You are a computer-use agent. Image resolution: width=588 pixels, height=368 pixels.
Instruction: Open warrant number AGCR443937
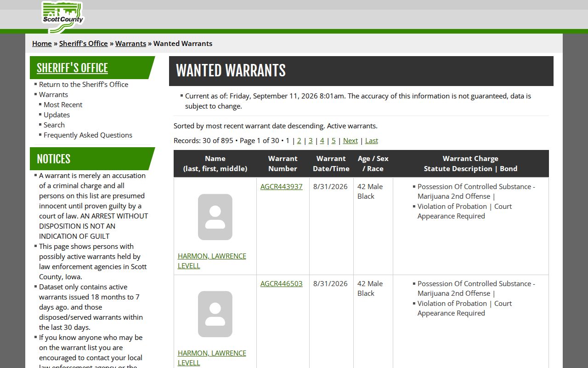(x=282, y=186)
